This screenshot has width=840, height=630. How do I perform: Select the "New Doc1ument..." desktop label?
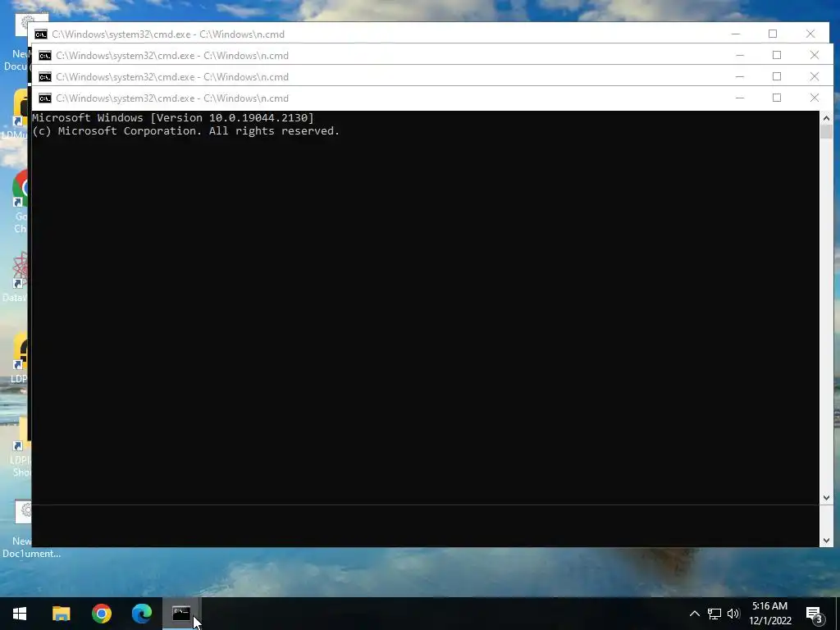[31, 547]
